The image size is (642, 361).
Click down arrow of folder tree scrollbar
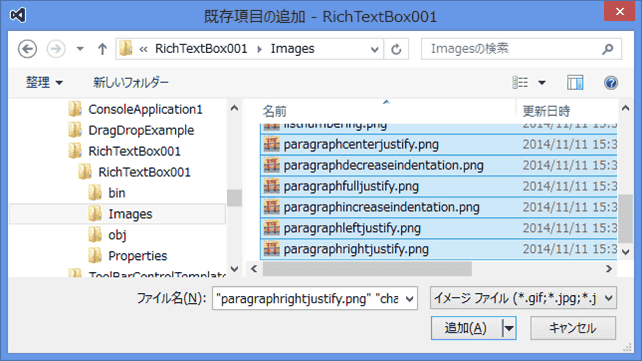(x=235, y=269)
